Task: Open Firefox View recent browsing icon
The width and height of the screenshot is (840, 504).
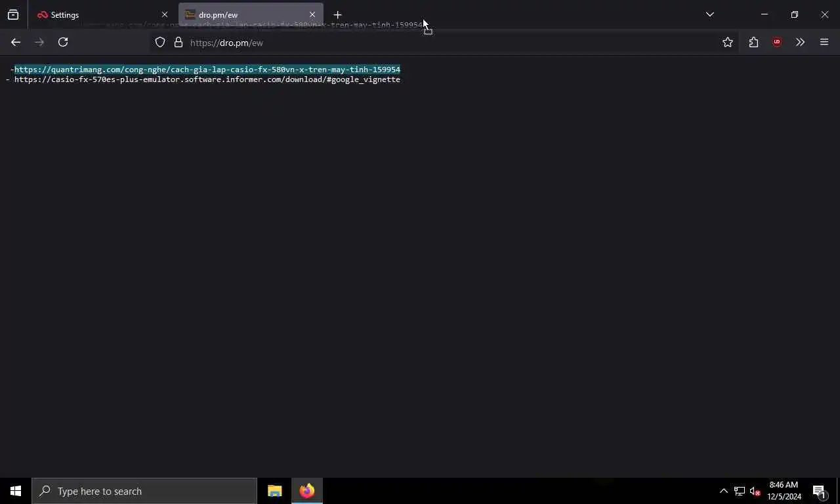Action: [x=13, y=14]
